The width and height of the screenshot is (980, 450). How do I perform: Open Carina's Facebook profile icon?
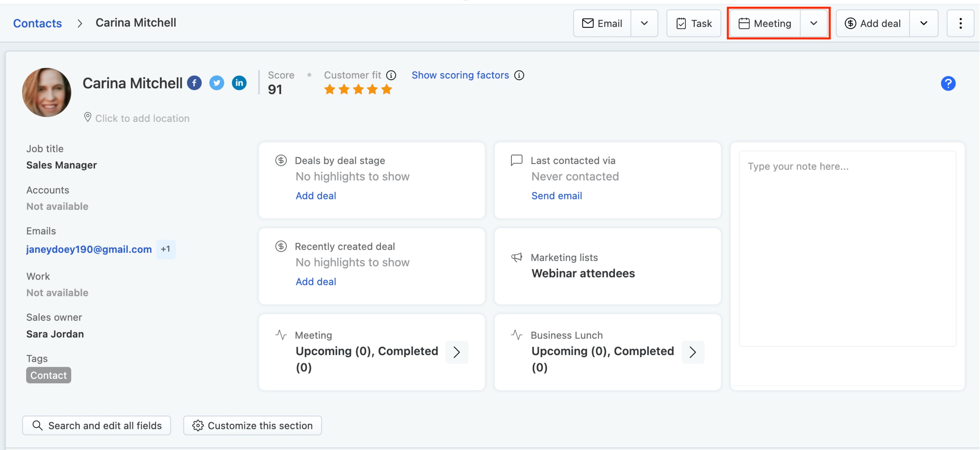coord(194,83)
